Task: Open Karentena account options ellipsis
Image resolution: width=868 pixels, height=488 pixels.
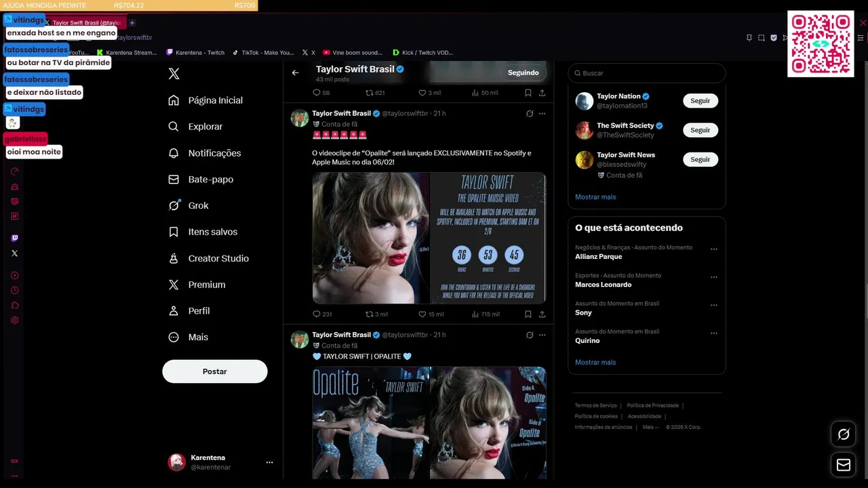Action: tap(269, 462)
